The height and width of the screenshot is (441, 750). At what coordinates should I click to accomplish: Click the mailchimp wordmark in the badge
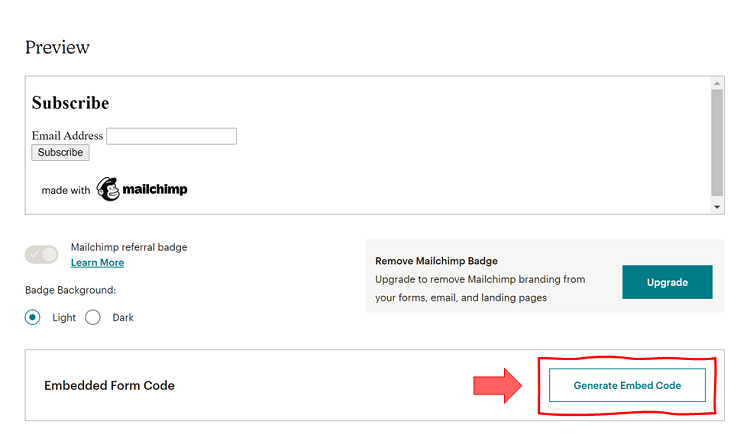tap(155, 189)
